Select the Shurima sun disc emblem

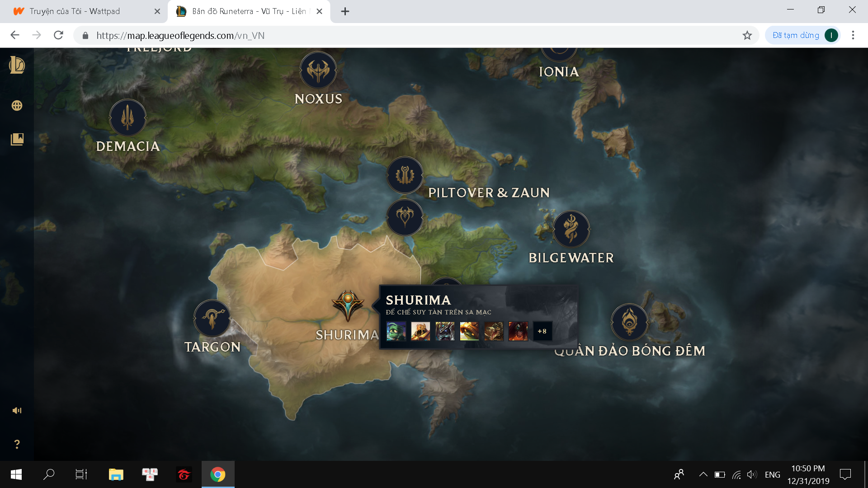click(x=348, y=305)
